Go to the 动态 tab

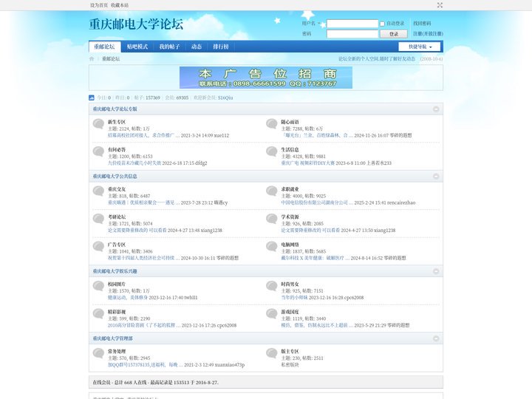tap(197, 47)
